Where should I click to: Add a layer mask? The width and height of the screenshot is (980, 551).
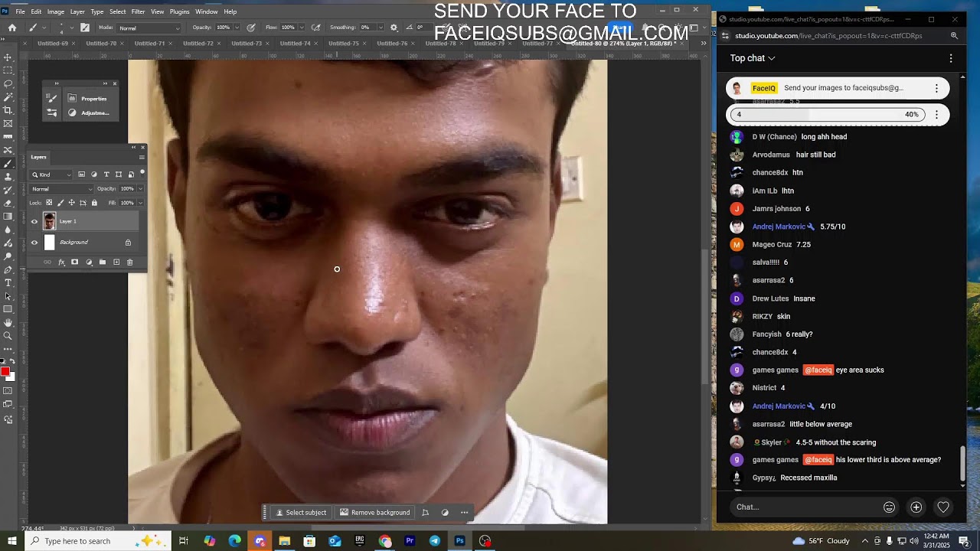(74, 262)
